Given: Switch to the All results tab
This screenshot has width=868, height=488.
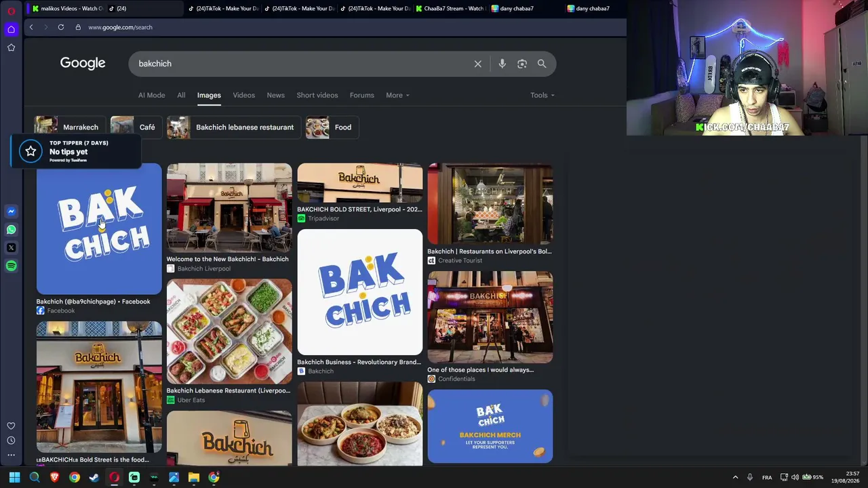Looking at the screenshot, I should pos(181,96).
